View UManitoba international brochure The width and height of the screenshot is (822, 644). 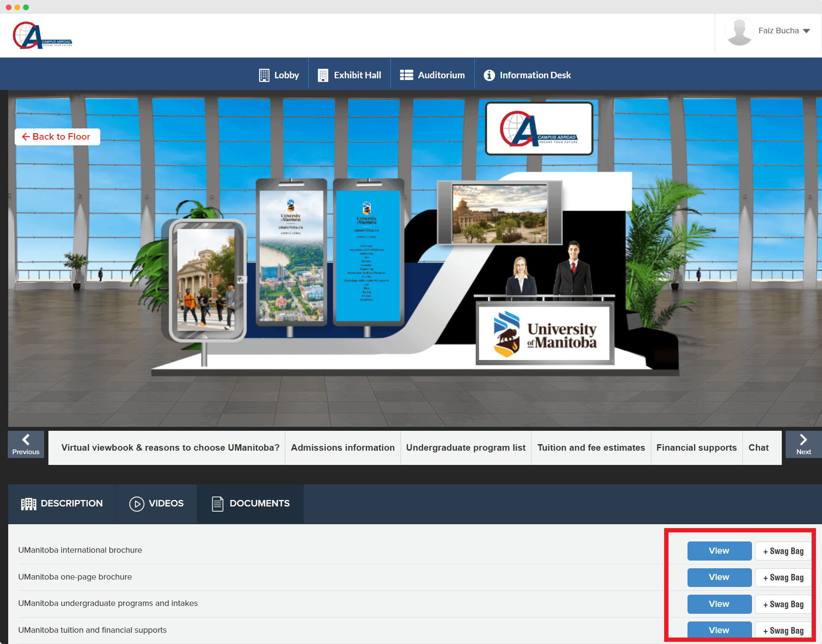[719, 551]
